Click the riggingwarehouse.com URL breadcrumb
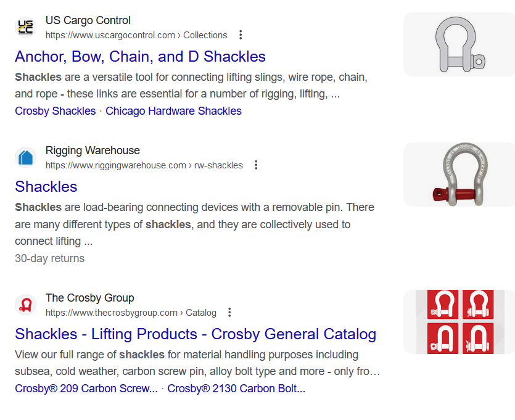The image size is (515, 420). 144,165
